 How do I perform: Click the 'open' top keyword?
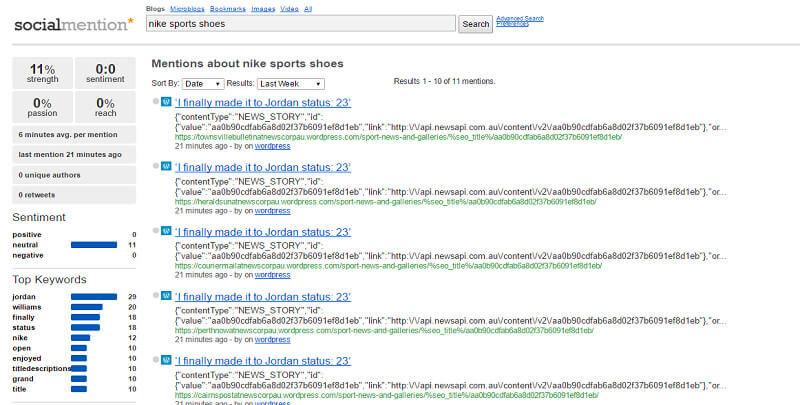point(21,348)
